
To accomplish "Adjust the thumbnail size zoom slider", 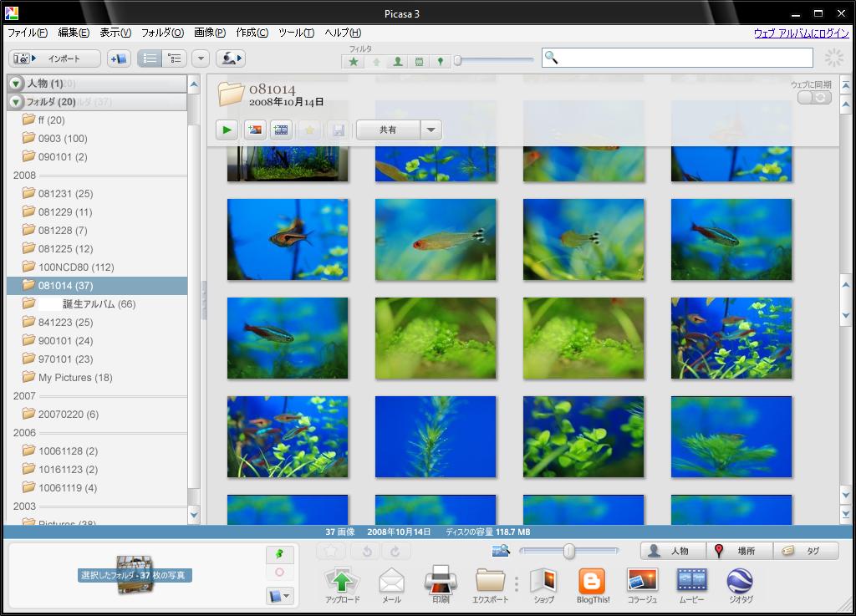I will click(568, 551).
